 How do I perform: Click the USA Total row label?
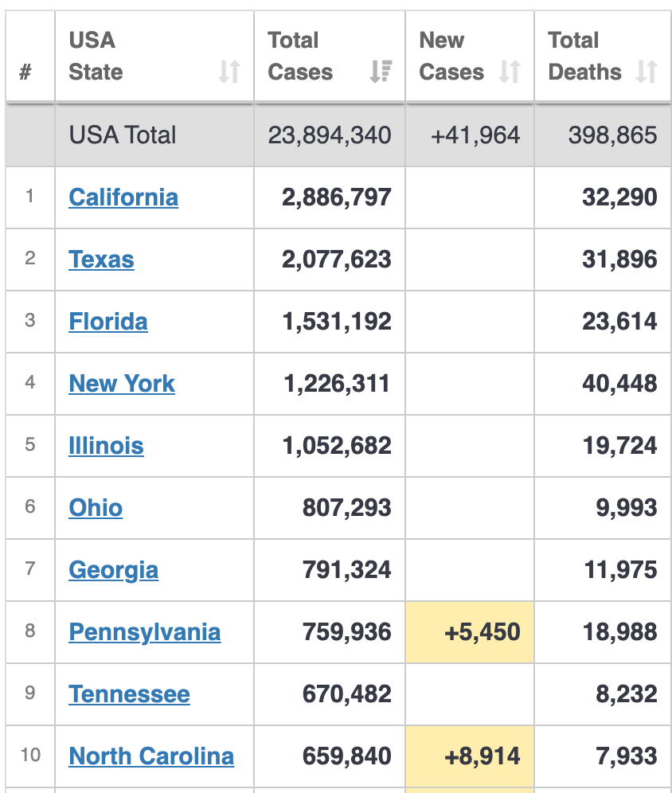coord(123,135)
